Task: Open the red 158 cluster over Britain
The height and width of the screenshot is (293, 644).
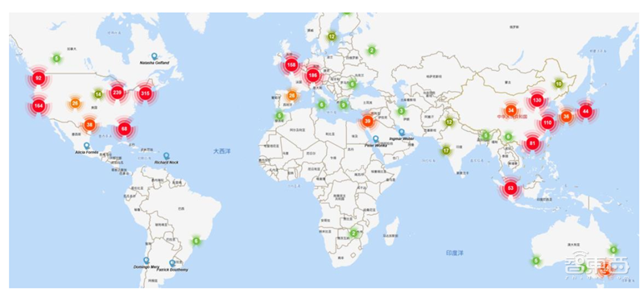Action: coord(291,64)
